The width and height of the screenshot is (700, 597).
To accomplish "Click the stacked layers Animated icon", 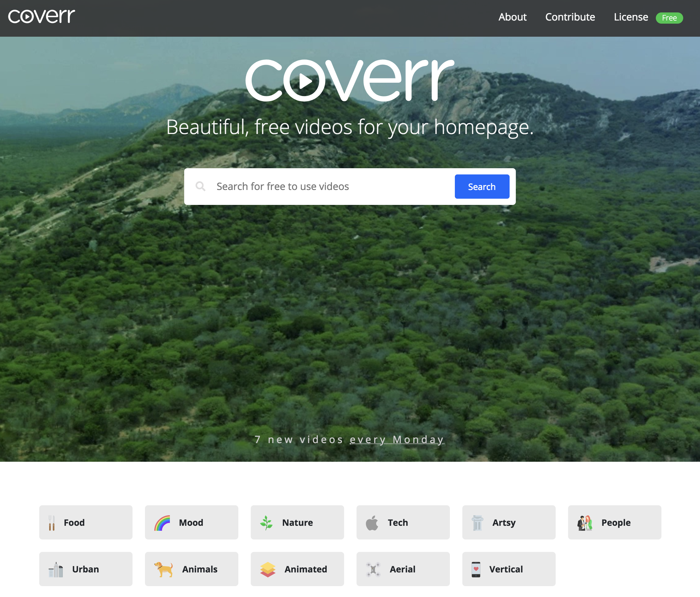I will click(268, 570).
